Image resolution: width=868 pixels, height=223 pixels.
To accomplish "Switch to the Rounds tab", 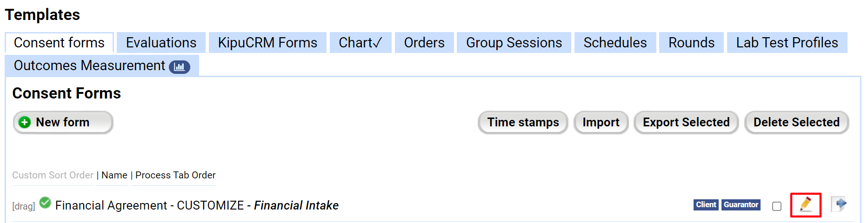I will [x=691, y=43].
